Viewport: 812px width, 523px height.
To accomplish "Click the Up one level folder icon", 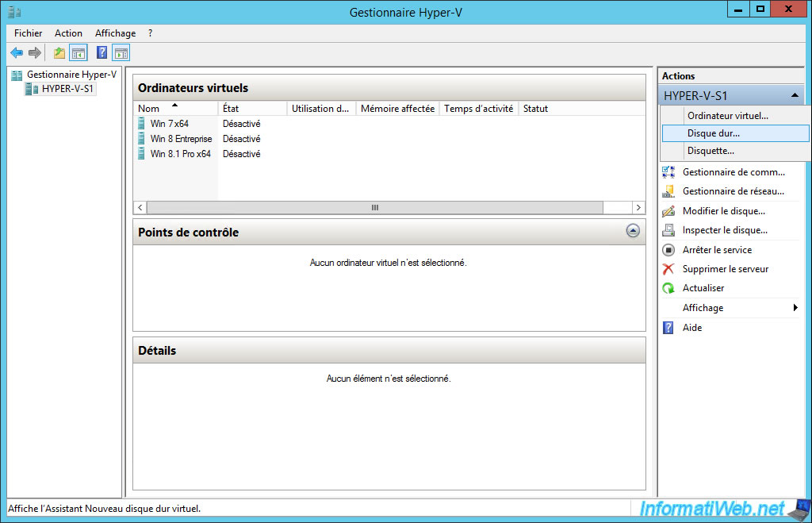I will (59, 52).
